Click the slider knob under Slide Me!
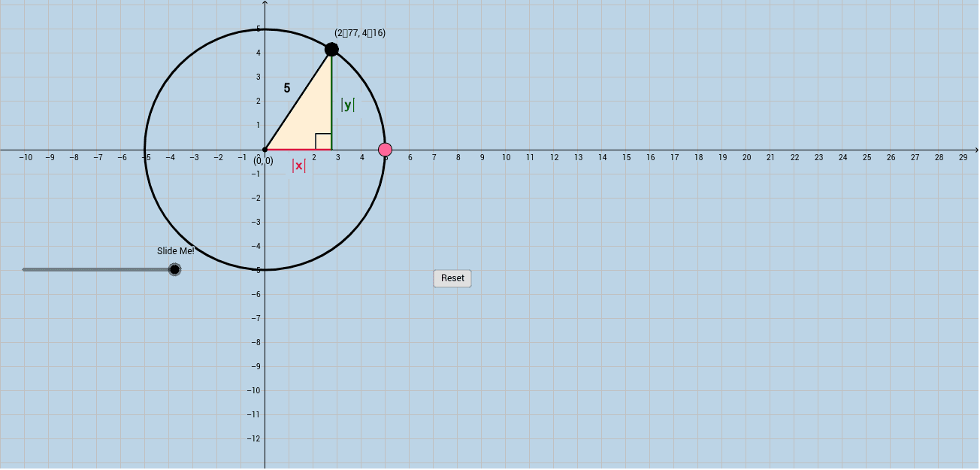This screenshot has width=980, height=470. click(x=174, y=268)
